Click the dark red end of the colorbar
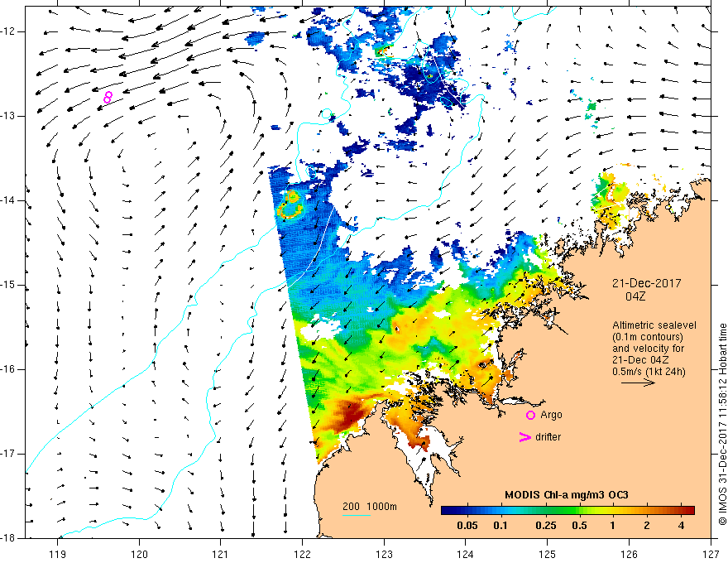The image size is (728, 563). click(x=689, y=511)
